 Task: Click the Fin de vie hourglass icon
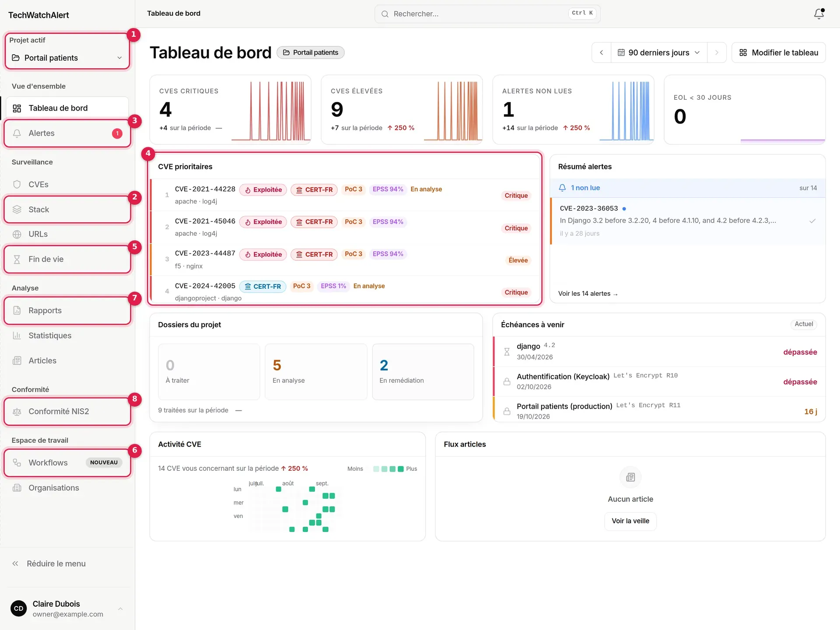click(x=17, y=259)
